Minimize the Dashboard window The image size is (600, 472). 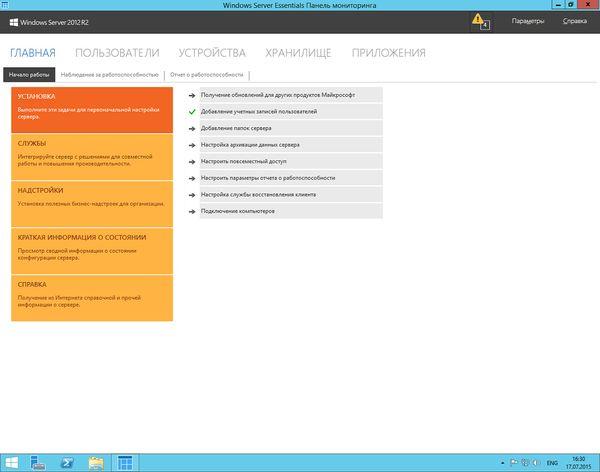pos(558,5)
